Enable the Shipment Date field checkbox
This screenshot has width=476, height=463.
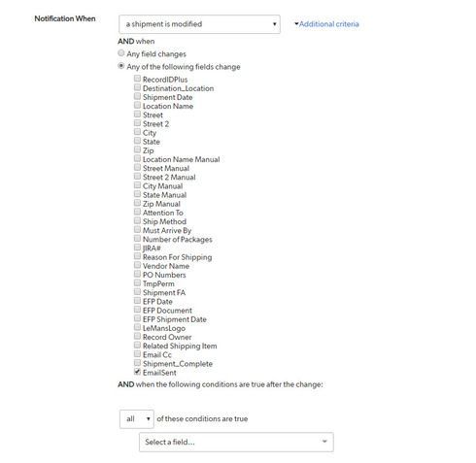coord(137,96)
